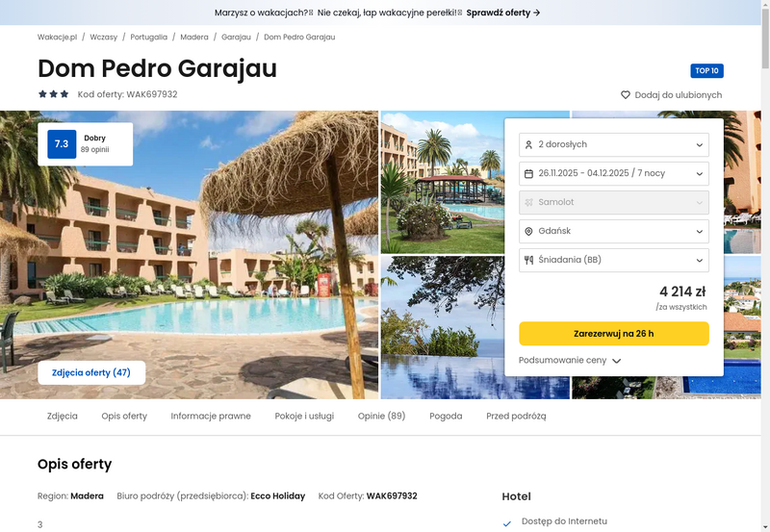Click the location pin icon beside Gdańsk
The width and height of the screenshot is (770, 532).
528,231
